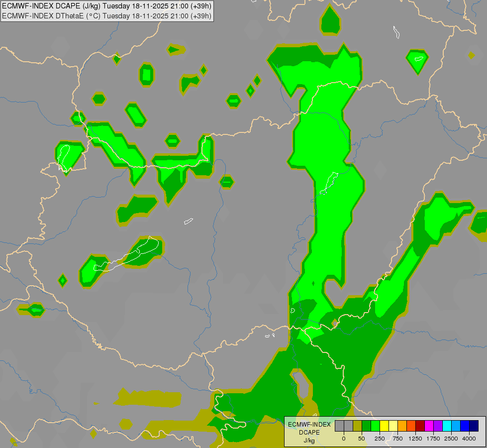Image resolution: width=487 pixels, height=448 pixels.
Task: Pick the bright yellow legend swatch
Action: click(x=385, y=426)
